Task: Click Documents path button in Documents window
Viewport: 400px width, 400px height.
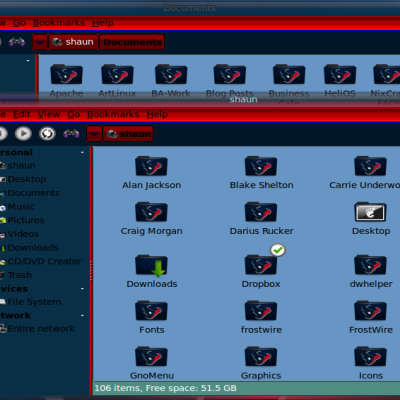Action: click(x=132, y=42)
